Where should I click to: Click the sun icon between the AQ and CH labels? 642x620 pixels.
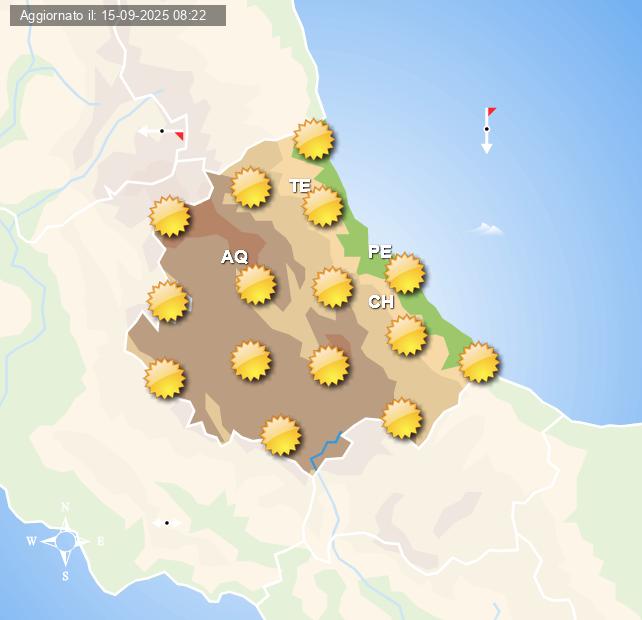(x=332, y=287)
